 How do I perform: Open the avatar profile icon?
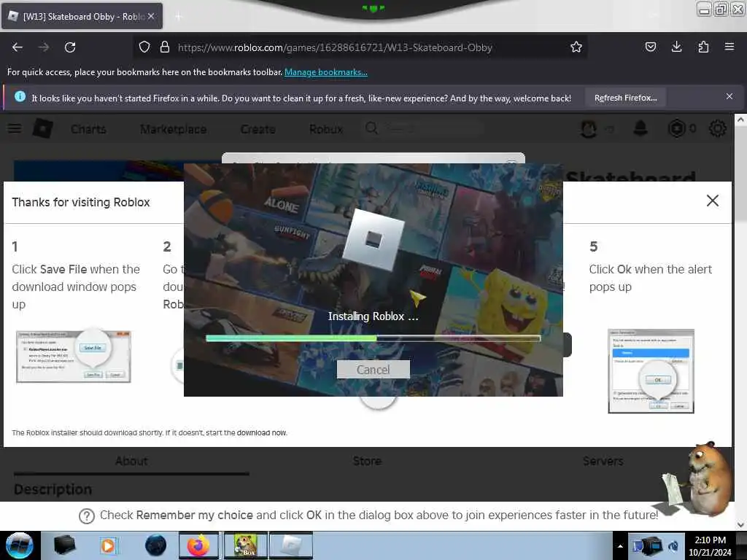pos(589,128)
